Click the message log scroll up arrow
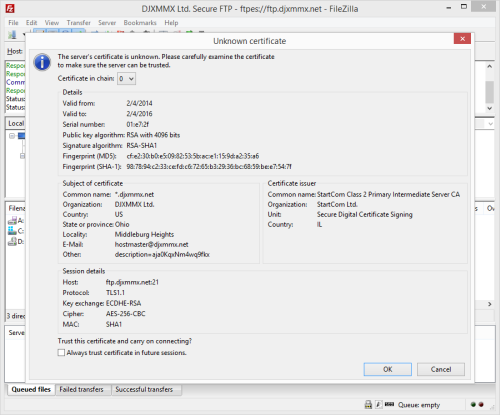Viewport: 500px width, 415px height. pyautogui.click(x=489, y=66)
